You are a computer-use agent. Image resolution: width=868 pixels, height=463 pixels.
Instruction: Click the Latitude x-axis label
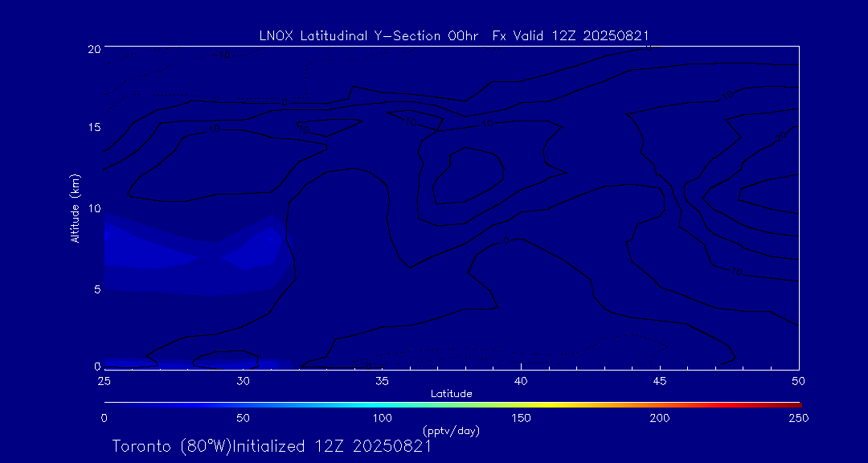451,393
